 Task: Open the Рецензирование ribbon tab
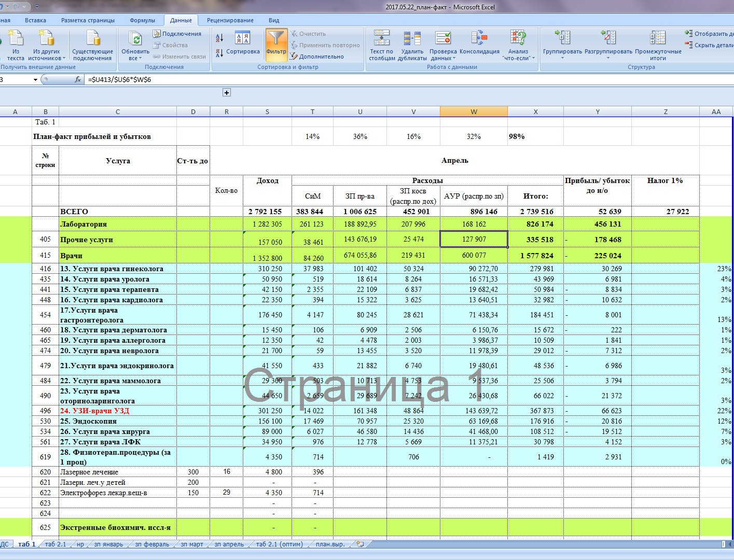pyautogui.click(x=230, y=20)
